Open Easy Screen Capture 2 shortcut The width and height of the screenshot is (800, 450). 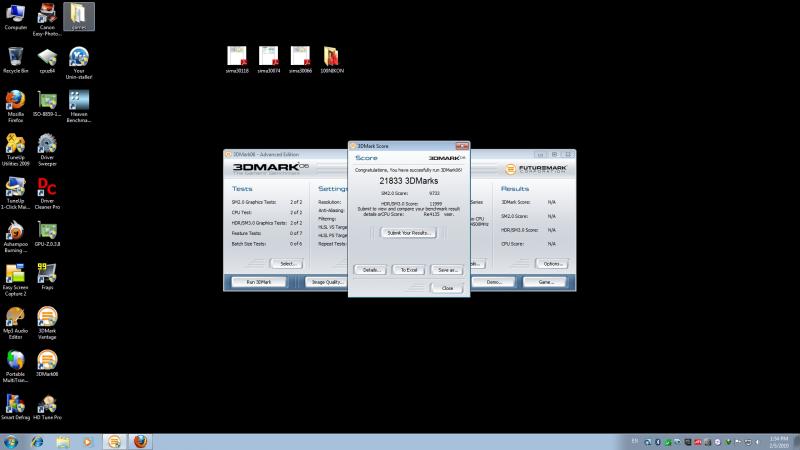15,280
